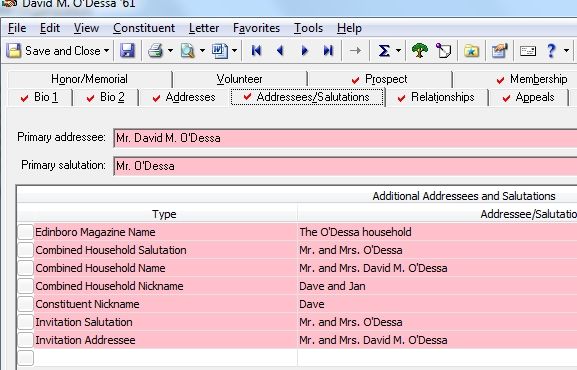Click 'Dave and Jan' cell
This screenshot has width=577, height=370.
coord(438,286)
